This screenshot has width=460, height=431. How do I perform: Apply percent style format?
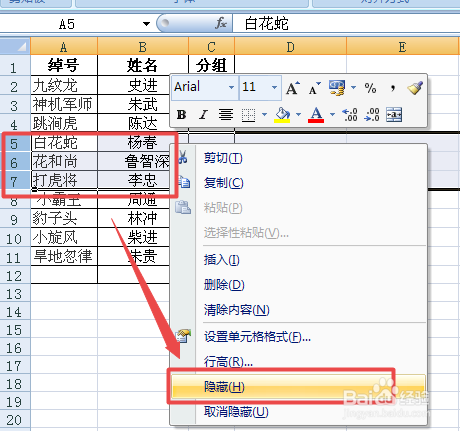pos(370,88)
